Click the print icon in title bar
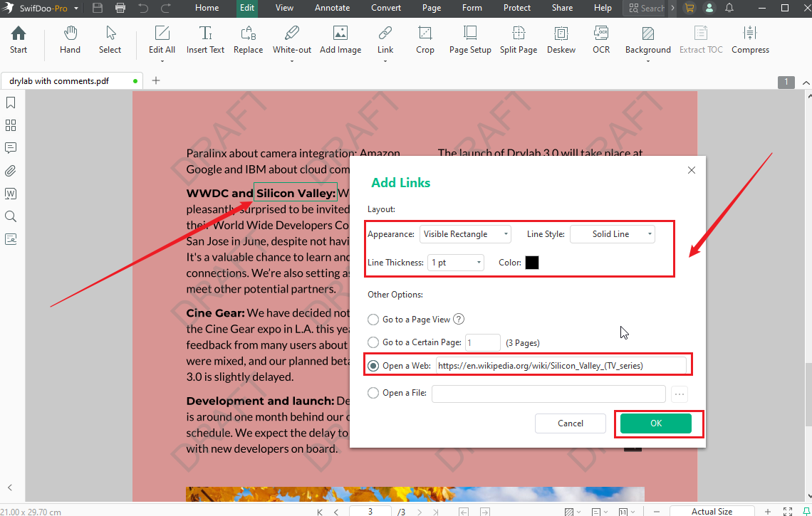812x516 pixels. click(x=120, y=8)
